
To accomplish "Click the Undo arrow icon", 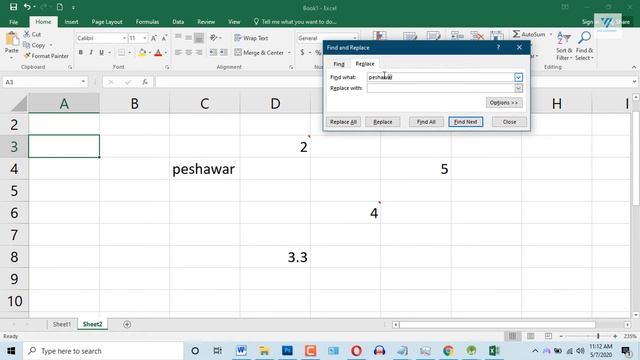I will point(27,7).
